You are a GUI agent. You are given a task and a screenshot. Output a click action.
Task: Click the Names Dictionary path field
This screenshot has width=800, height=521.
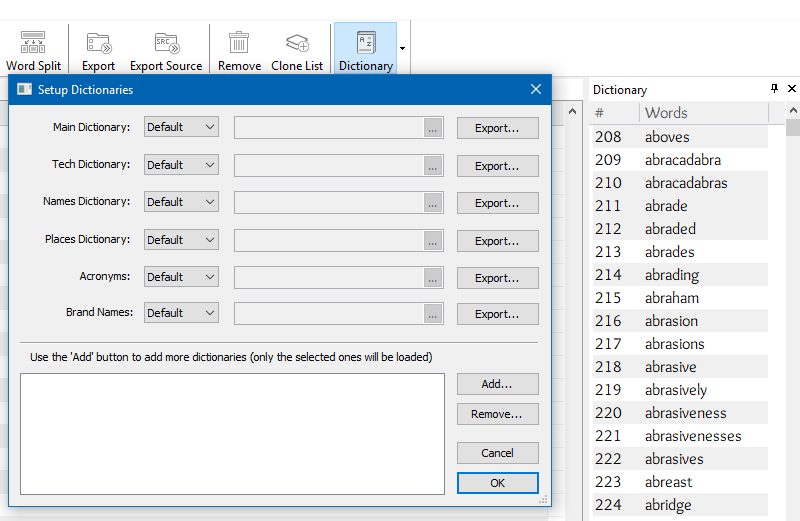(329, 203)
